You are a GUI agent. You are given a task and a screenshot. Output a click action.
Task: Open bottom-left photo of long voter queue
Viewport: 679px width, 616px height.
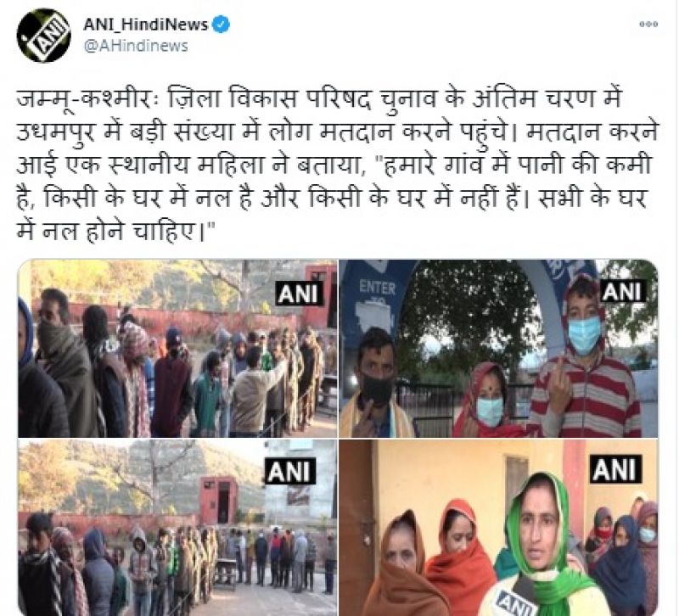coord(177,527)
